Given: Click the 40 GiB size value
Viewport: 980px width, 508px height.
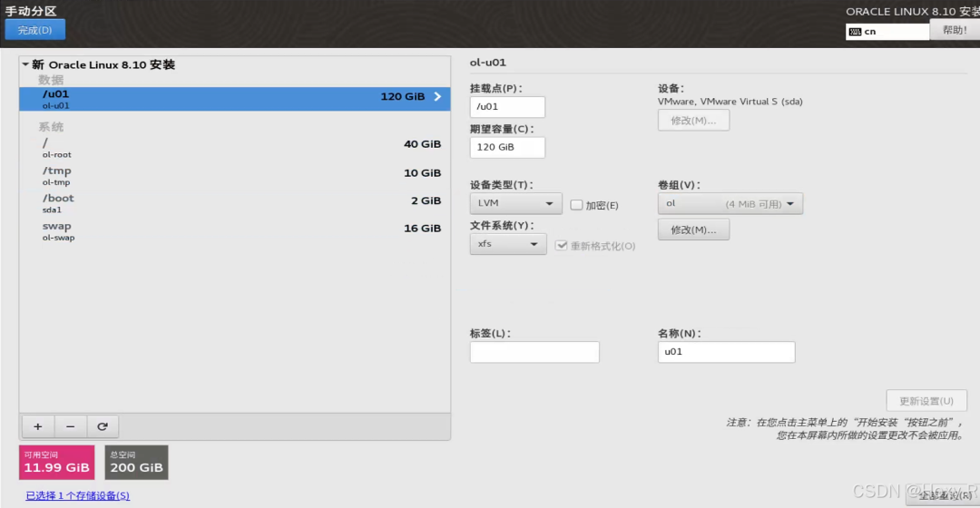Looking at the screenshot, I should click(x=423, y=143).
